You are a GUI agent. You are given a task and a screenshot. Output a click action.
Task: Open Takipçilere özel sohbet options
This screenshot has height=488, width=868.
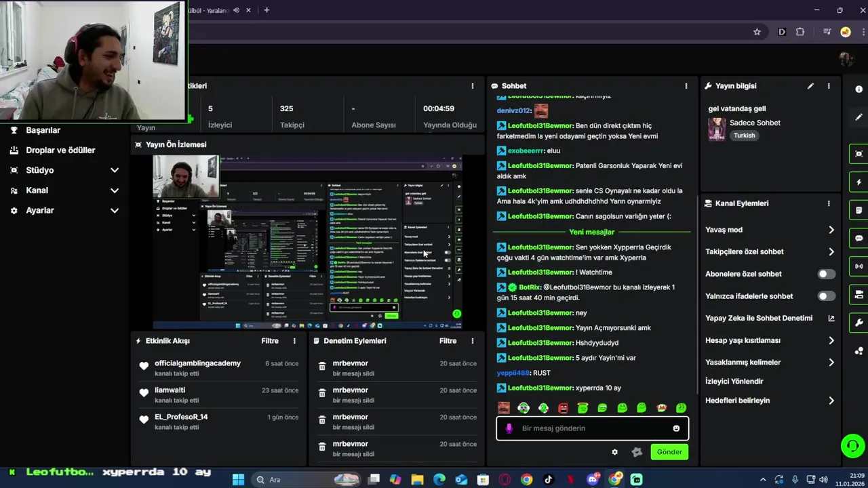click(770, 251)
